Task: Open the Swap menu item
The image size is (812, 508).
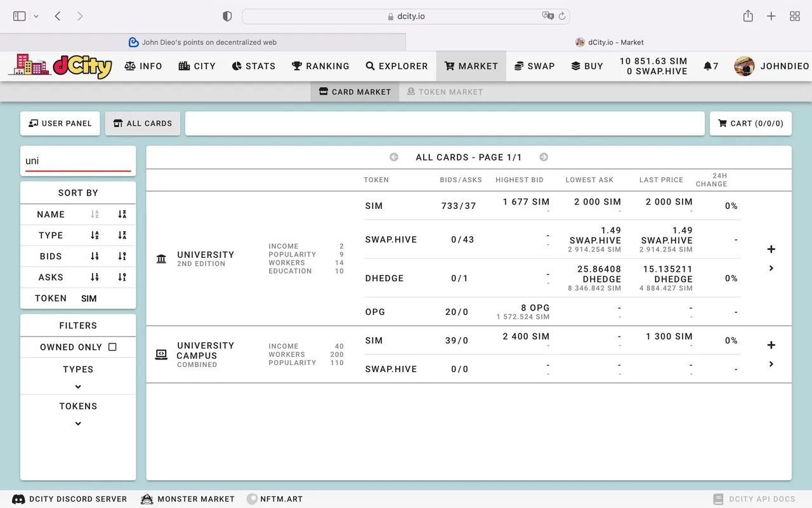Action: 534,66
